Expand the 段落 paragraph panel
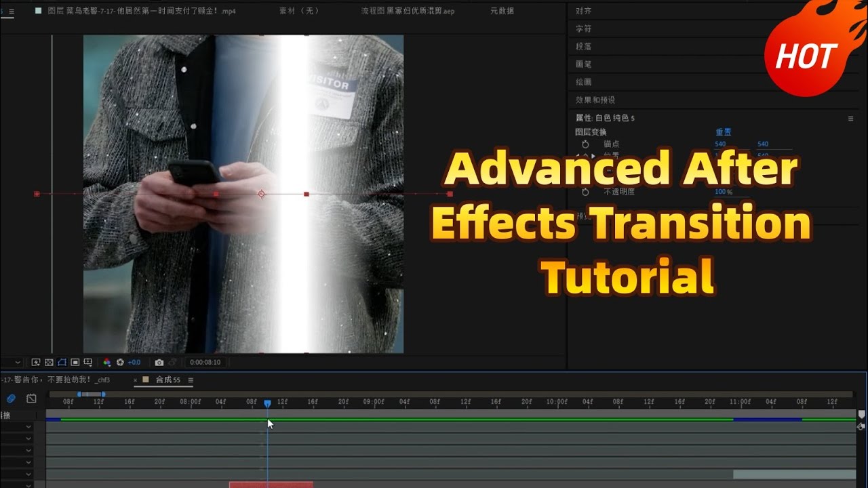Image resolution: width=868 pixels, height=488 pixels. click(x=583, y=46)
